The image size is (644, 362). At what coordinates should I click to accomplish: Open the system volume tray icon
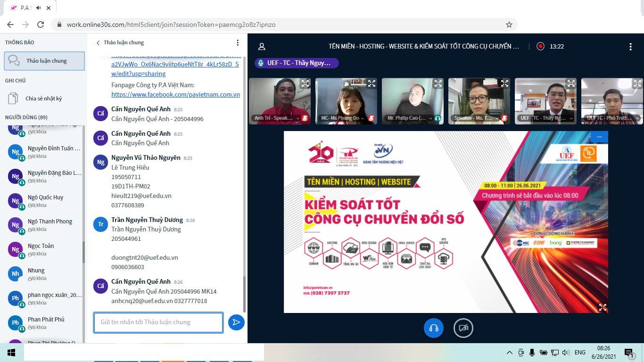(566, 353)
